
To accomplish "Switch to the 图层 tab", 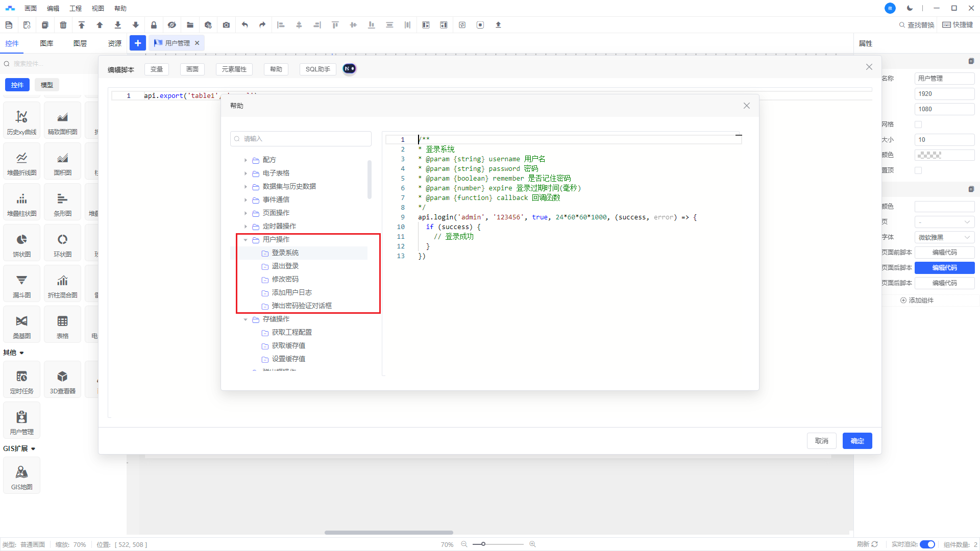I will 80,43.
